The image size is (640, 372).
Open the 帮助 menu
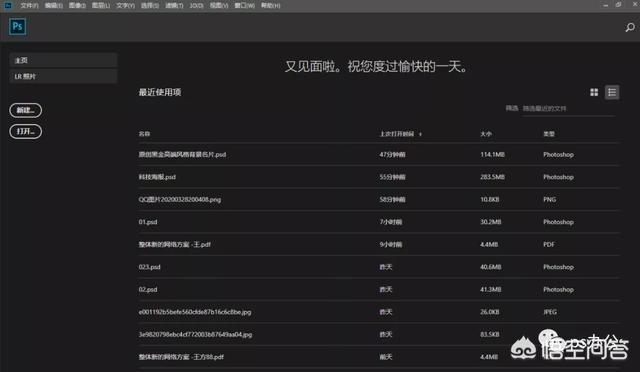pyautogui.click(x=271, y=5)
